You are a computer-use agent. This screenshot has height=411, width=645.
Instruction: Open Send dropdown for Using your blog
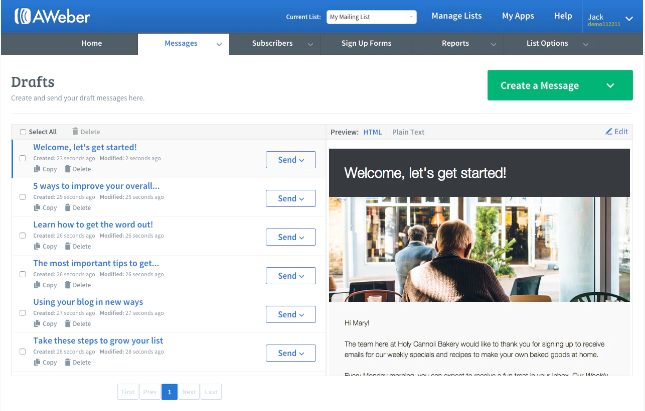(291, 314)
